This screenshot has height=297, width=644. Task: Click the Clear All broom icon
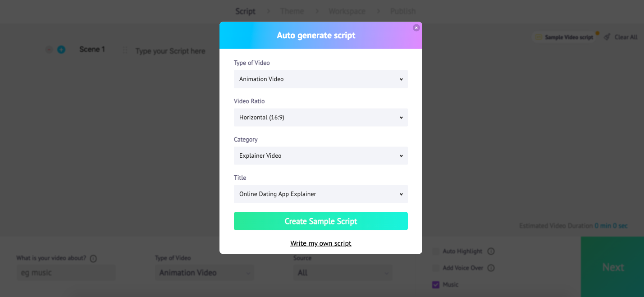pyautogui.click(x=607, y=37)
